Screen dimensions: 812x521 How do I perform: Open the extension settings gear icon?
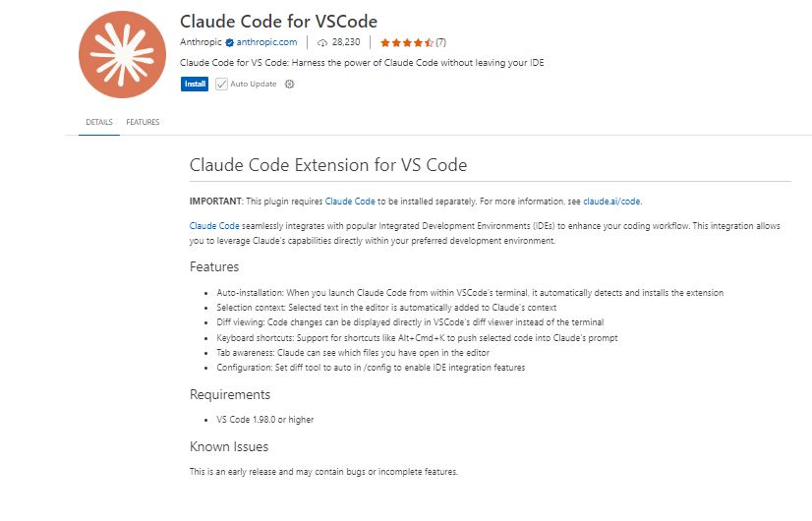[289, 84]
